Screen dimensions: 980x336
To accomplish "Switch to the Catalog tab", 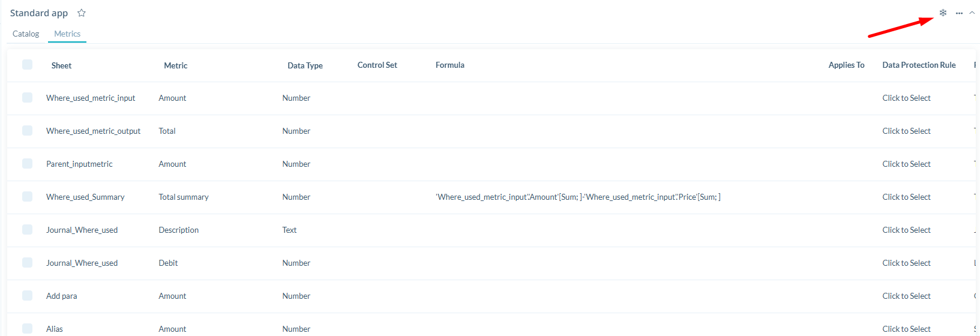I will 26,34.
